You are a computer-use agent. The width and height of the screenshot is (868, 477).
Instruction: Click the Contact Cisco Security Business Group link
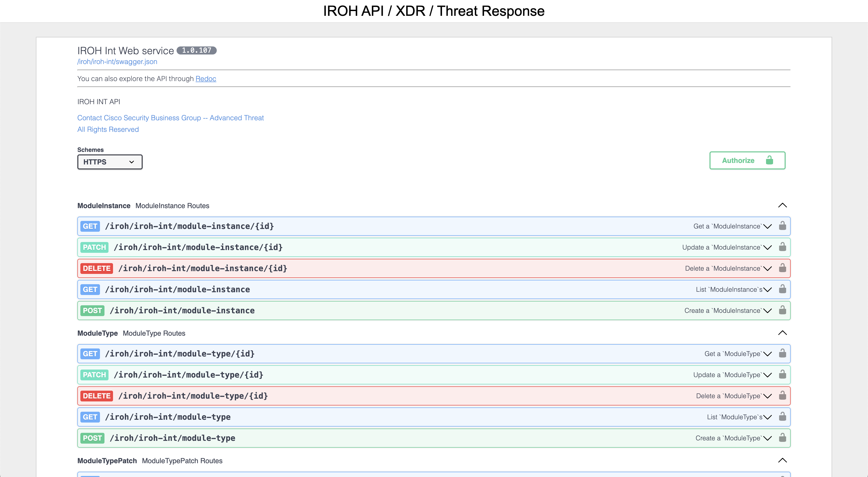coord(170,117)
